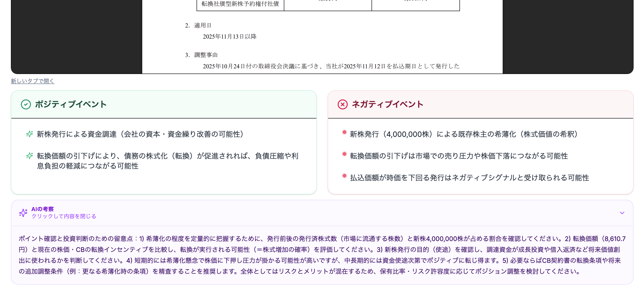Collapse AI insight with chevron arrow
This screenshot has width=644, height=291.
click(622, 213)
